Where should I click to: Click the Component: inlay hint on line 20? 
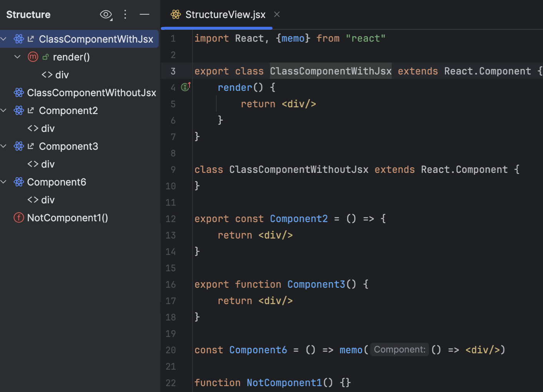coord(399,349)
